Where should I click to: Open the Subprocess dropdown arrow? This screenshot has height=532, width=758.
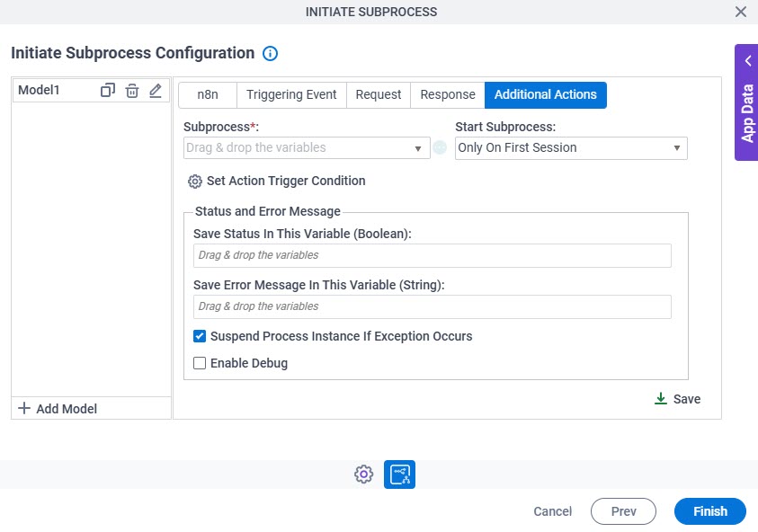coord(418,148)
